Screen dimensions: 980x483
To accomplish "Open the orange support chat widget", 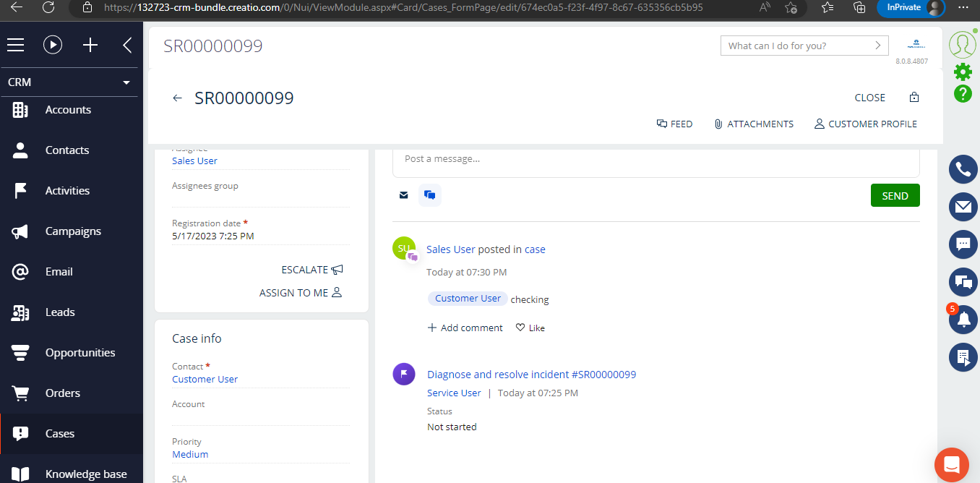I will point(951,465).
